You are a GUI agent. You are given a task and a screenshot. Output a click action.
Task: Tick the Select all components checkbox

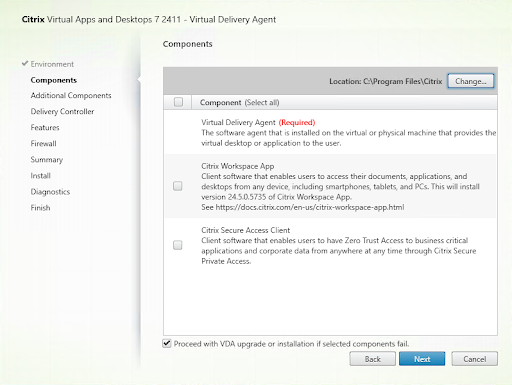click(178, 102)
